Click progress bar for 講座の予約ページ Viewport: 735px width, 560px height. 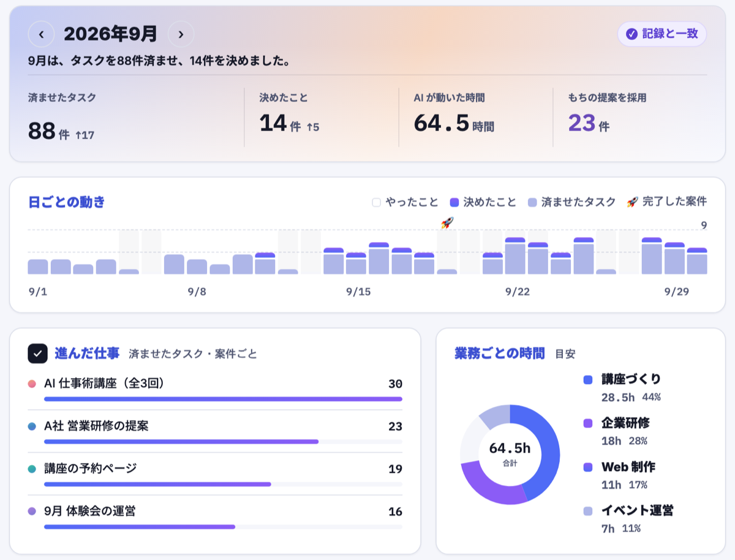223,484
